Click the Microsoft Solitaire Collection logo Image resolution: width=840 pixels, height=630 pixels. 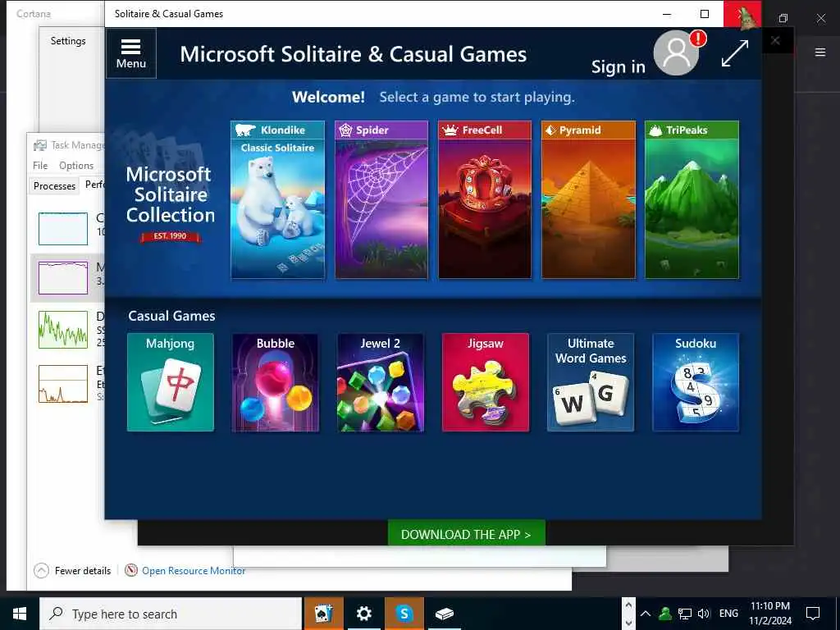click(170, 203)
